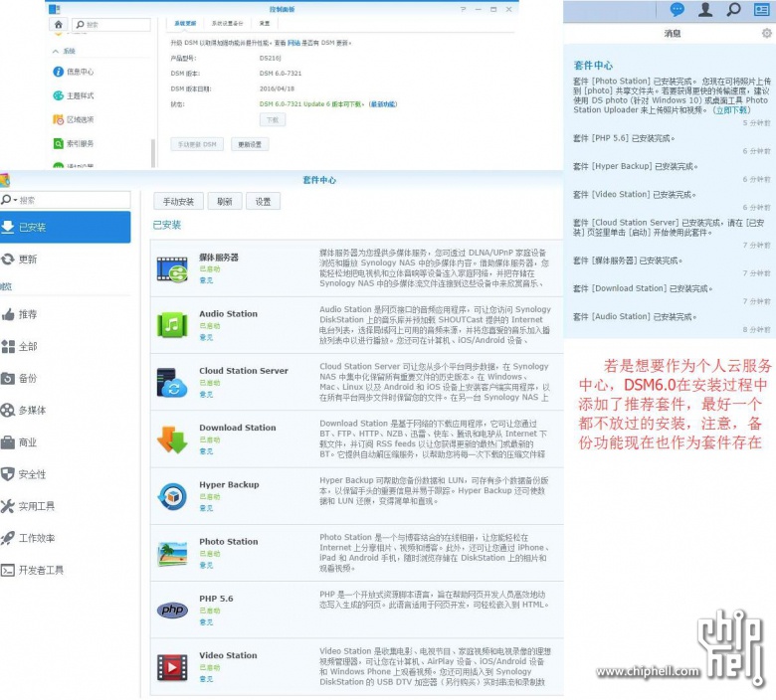The width and height of the screenshot is (776, 700).
Task: Open the notifications chat bubble icon
Action: (x=678, y=9)
